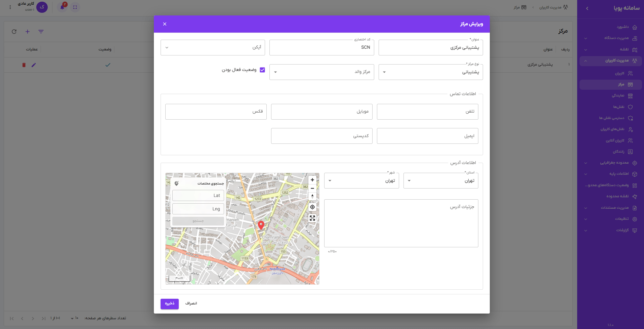Open نمایندگی from sidebar

point(610,96)
